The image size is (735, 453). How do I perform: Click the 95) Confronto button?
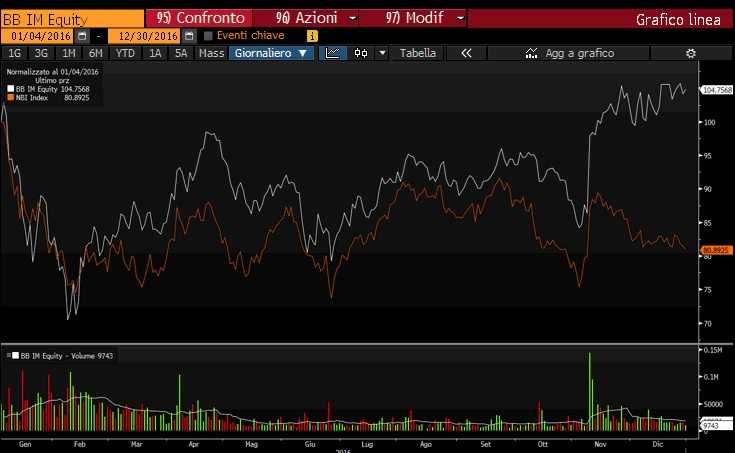(199, 18)
